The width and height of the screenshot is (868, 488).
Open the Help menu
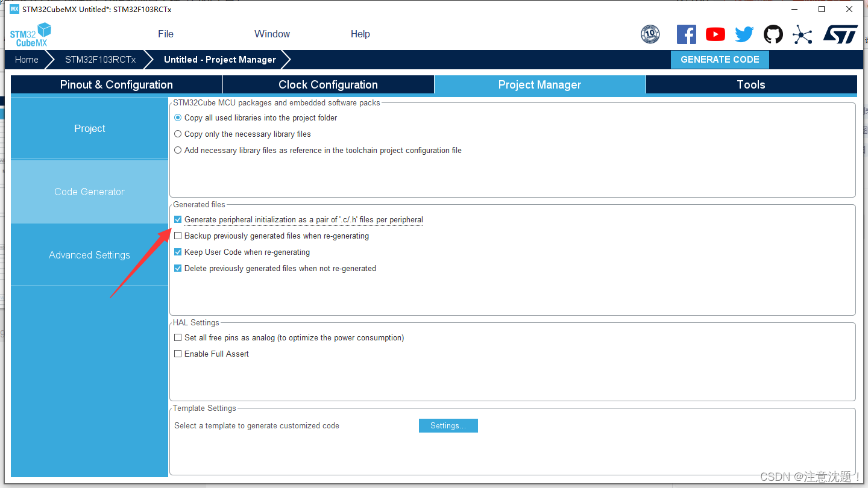pyautogui.click(x=360, y=34)
